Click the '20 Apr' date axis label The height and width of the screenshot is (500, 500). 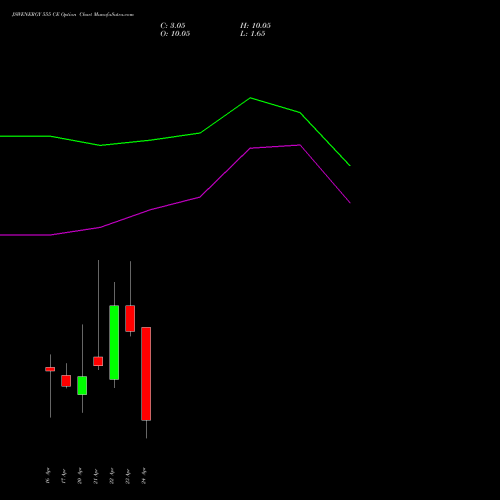click(x=80, y=476)
